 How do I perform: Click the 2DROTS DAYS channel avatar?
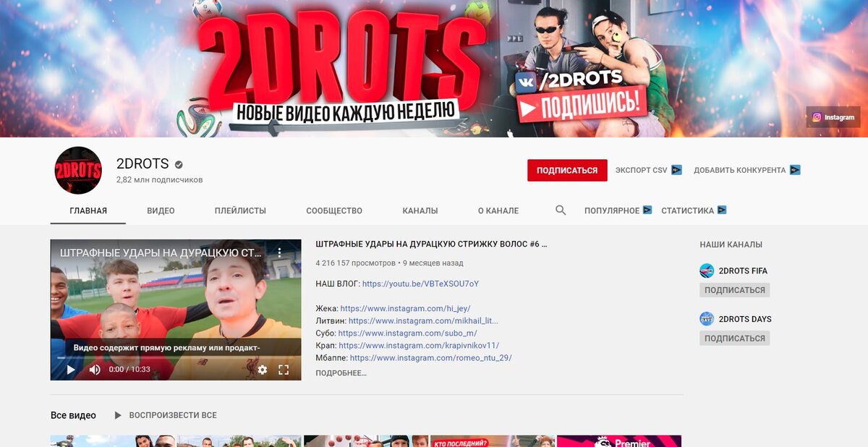[707, 319]
